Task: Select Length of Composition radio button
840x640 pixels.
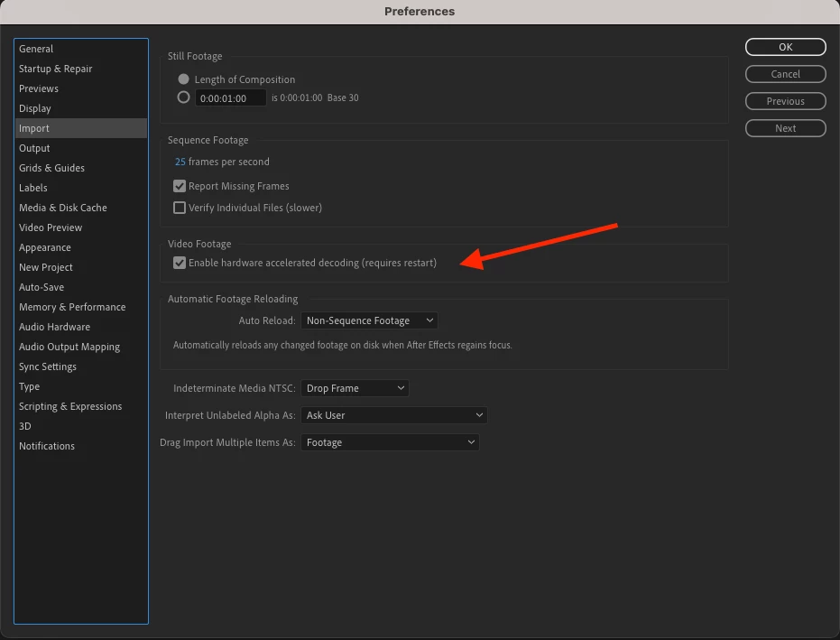Action: (184, 79)
